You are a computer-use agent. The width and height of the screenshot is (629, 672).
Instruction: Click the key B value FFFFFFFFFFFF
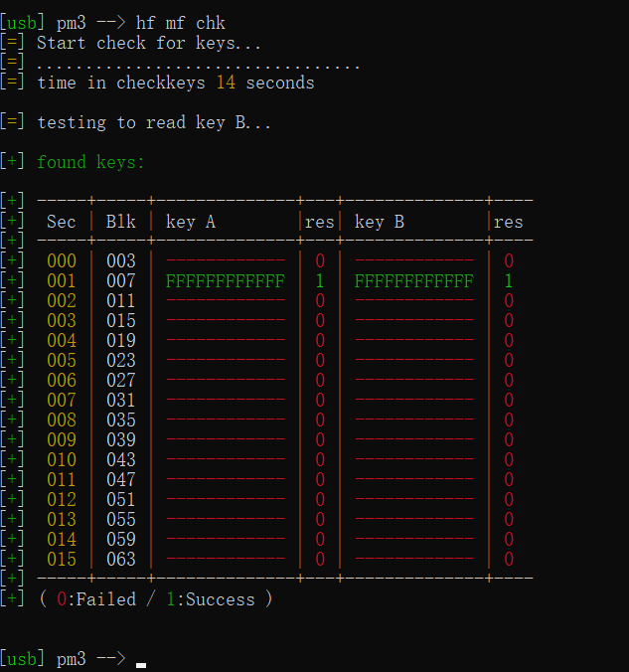[413, 281]
